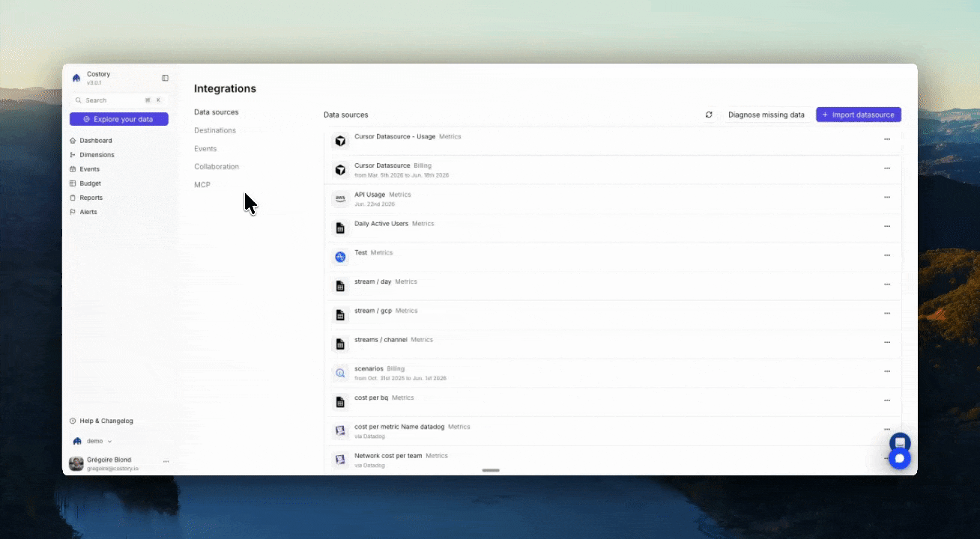Image resolution: width=980 pixels, height=539 pixels.
Task: Open options menu for stream / gcp
Action: [x=887, y=314]
